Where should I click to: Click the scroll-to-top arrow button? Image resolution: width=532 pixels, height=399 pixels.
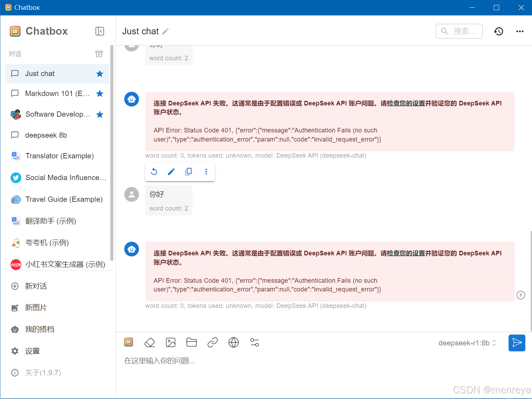tap(521, 295)
